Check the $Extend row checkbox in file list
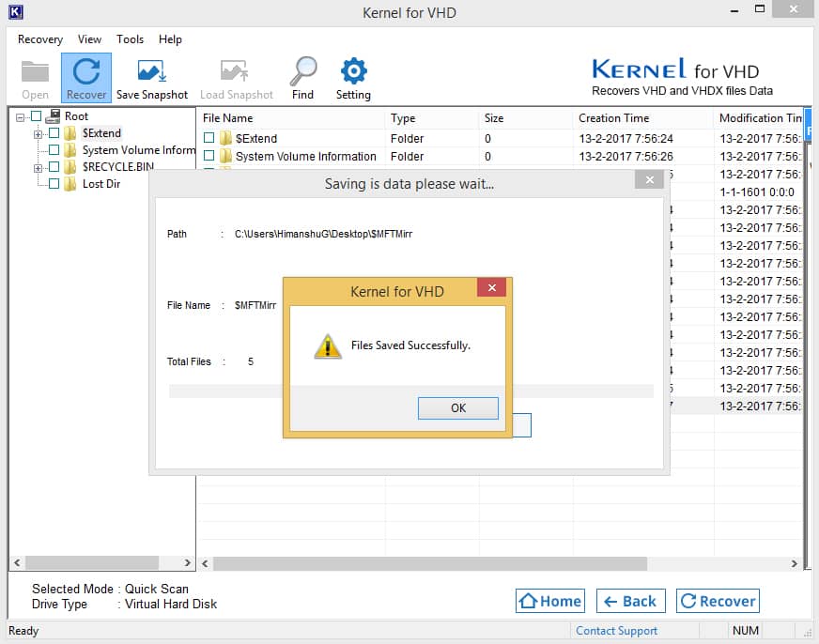The width and height of the screenshot is (819, 644). (209, 138)
